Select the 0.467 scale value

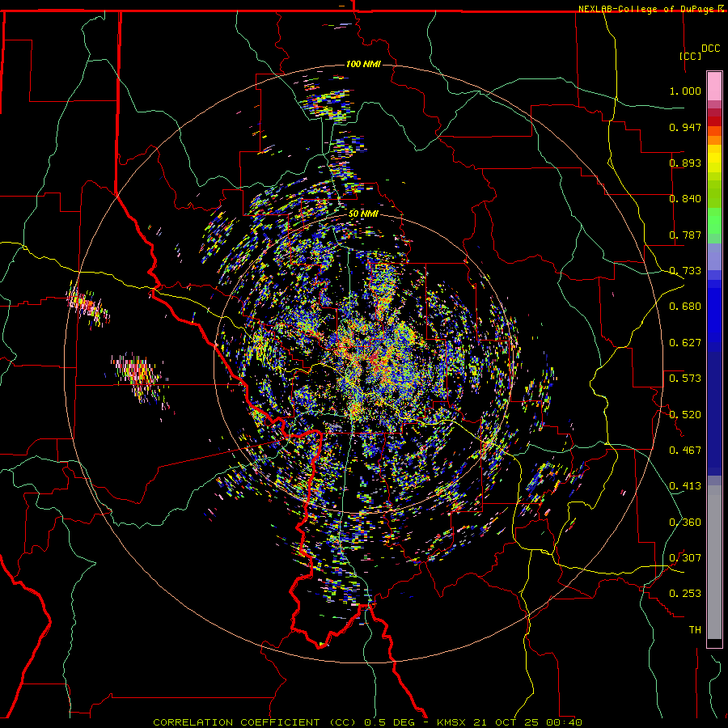(685, 451)
